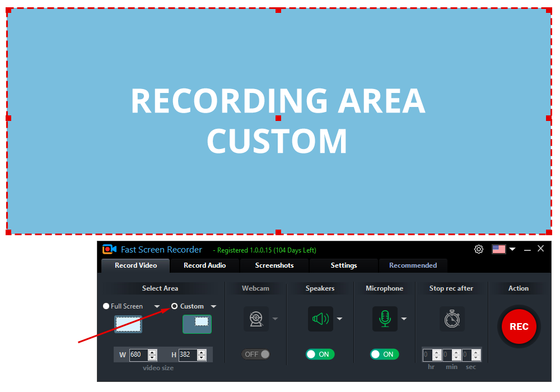Click the bottom-middle handle of recording area
Screen dimensions: 560x392
click(278, 232)
